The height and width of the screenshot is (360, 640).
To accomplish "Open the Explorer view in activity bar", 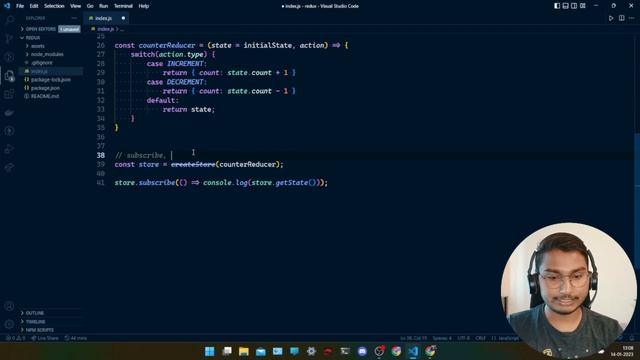I will 9,76.
